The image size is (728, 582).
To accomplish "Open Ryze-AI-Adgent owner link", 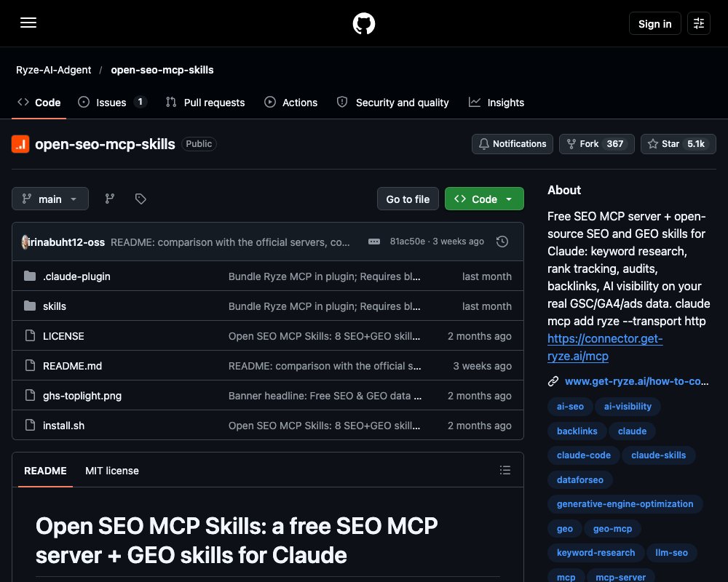I will [53, 70].
